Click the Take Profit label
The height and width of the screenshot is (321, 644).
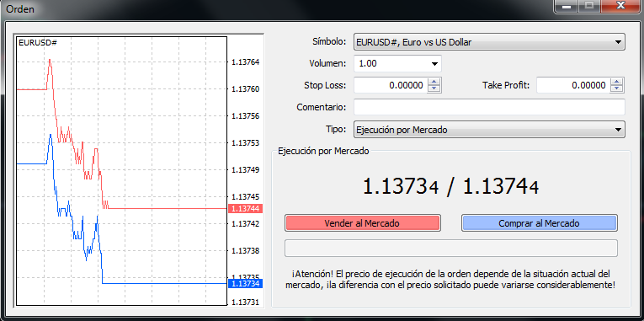[x=506, y=85]
